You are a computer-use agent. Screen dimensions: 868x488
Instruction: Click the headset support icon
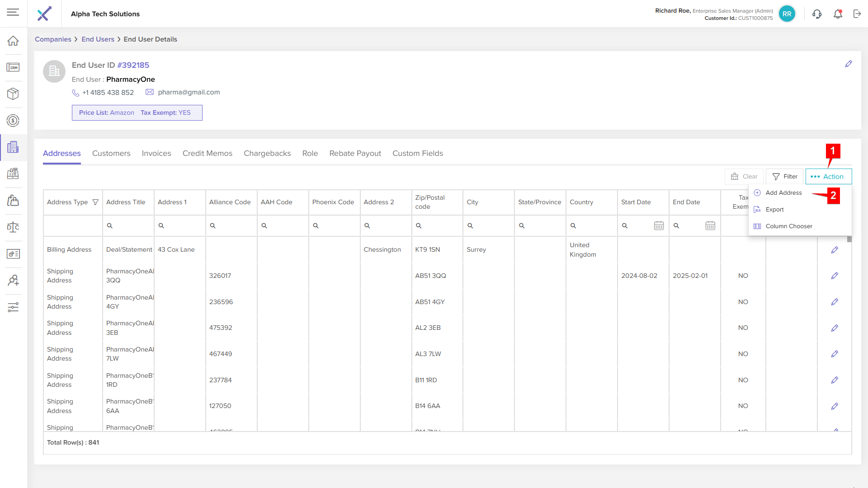point(817,14)
